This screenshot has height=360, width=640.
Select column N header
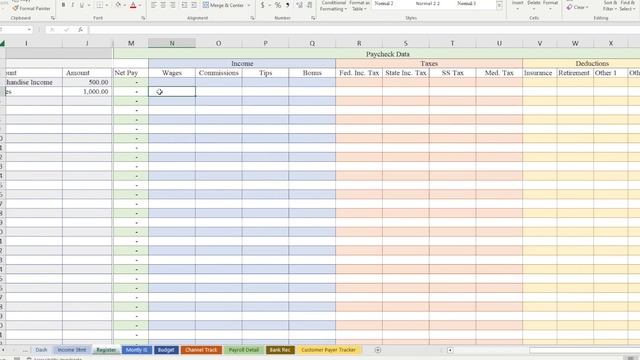[x=172, y=43]
